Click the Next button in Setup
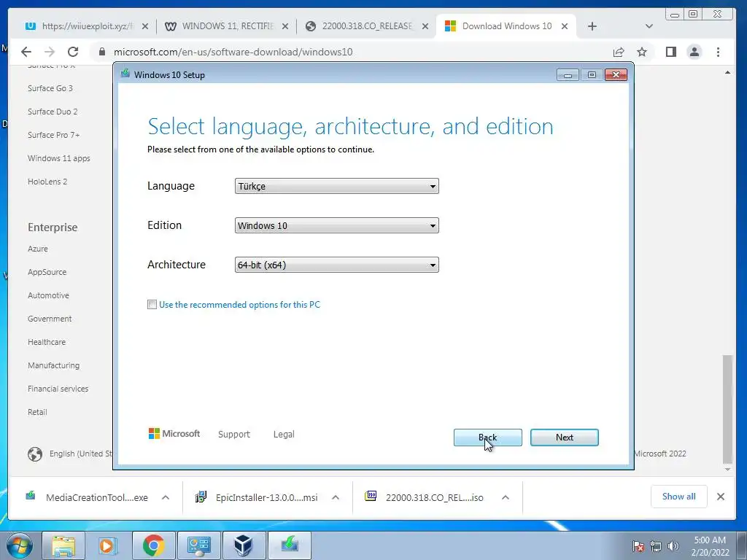747x560 pixels. [x=565, y=437]
